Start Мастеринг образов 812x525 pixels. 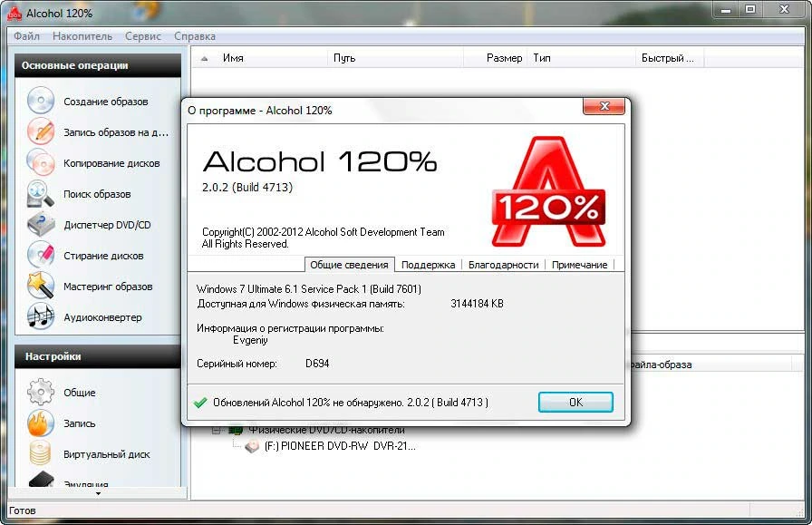(108, 287)
